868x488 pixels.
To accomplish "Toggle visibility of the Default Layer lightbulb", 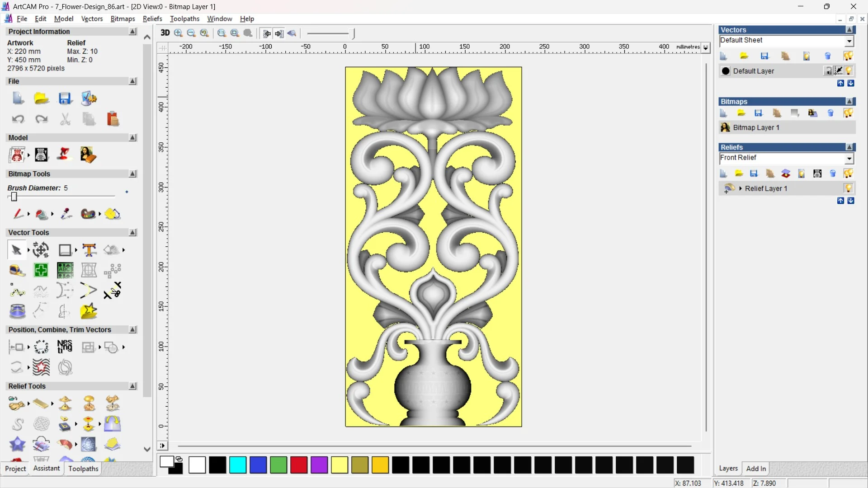I will tap(849, 71).
